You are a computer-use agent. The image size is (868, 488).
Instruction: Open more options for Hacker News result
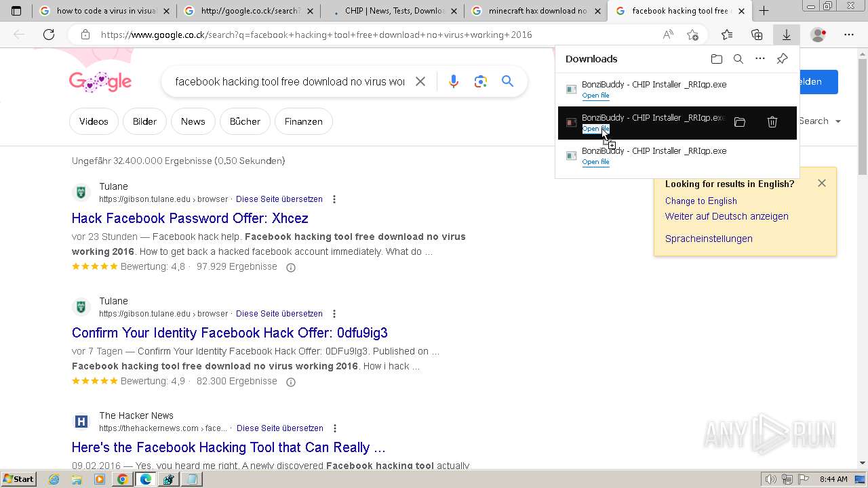[335, 428]
